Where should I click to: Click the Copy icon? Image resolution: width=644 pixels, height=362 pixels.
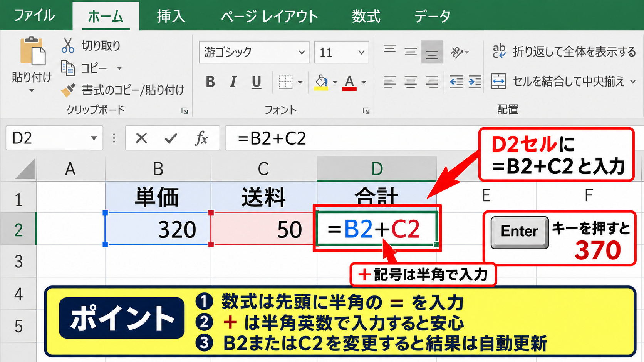[68, 68]
